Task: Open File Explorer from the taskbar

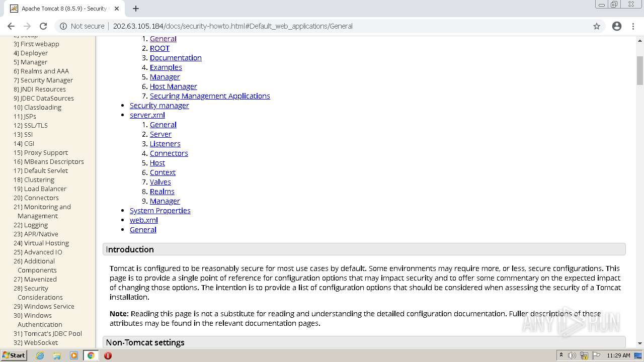Action: (x=57, y=355)
